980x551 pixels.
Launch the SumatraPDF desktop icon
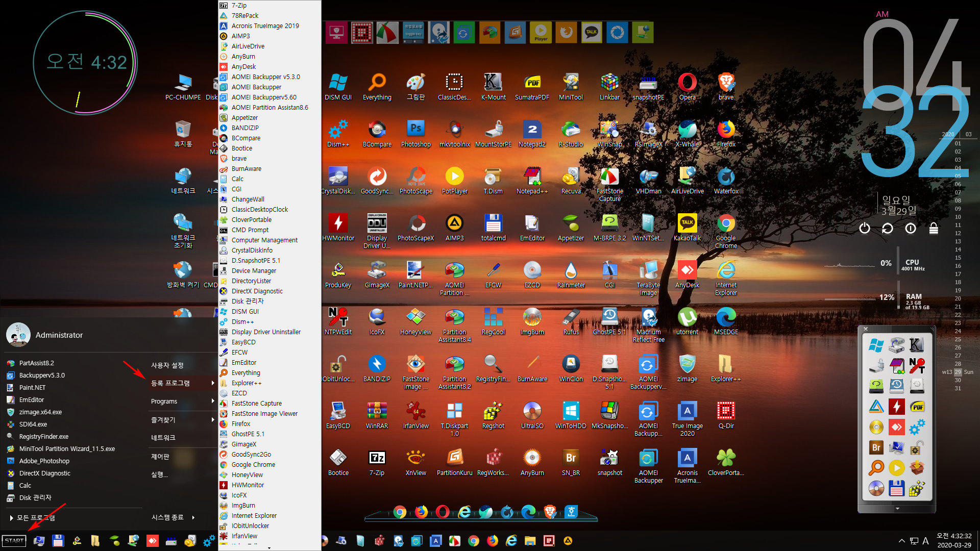(532, 86)
